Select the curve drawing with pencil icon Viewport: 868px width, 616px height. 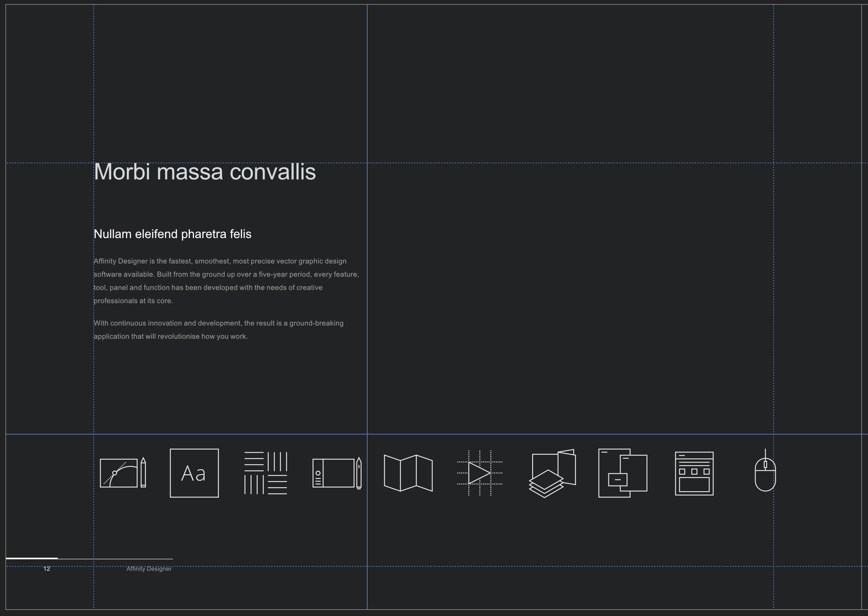pyautogui.click(x=123, y=473)
